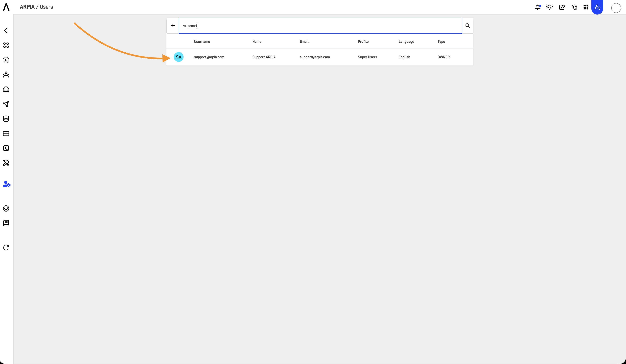Open the headset support icon
626x364 pixels.
[x=574, y=7]
